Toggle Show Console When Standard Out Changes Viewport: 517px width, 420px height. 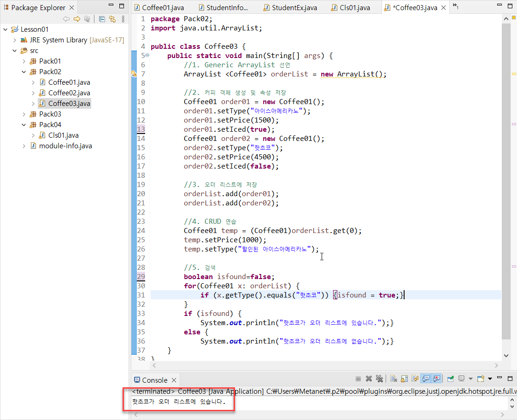coord(426,379)
